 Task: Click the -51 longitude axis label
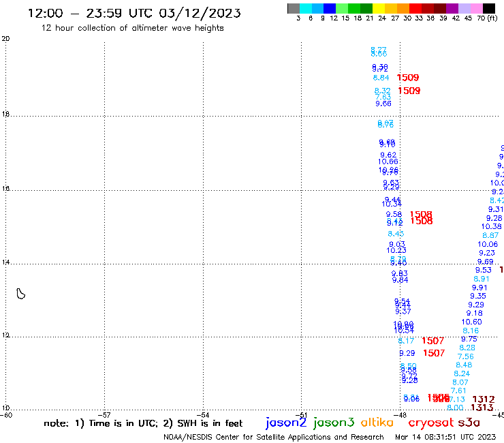coord(302,415)
